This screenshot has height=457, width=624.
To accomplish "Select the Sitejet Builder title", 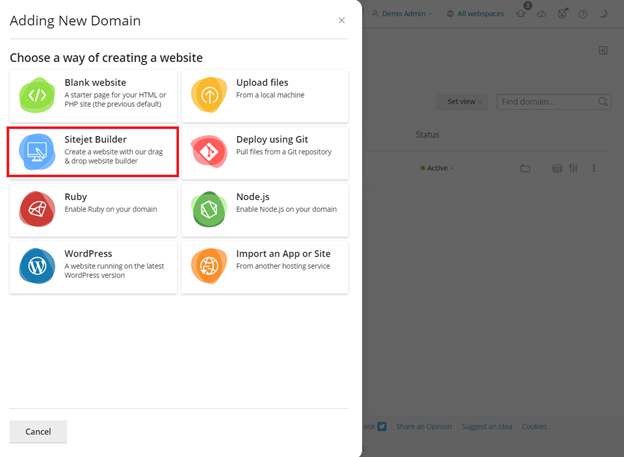I will (96, 139).
